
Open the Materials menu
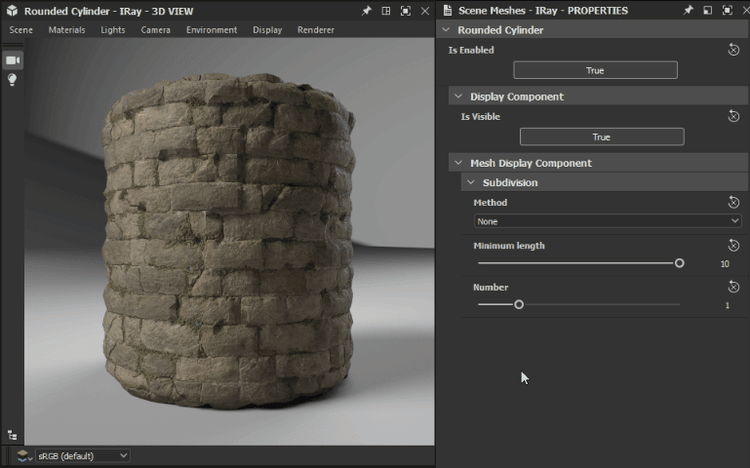tap(67, 30)
